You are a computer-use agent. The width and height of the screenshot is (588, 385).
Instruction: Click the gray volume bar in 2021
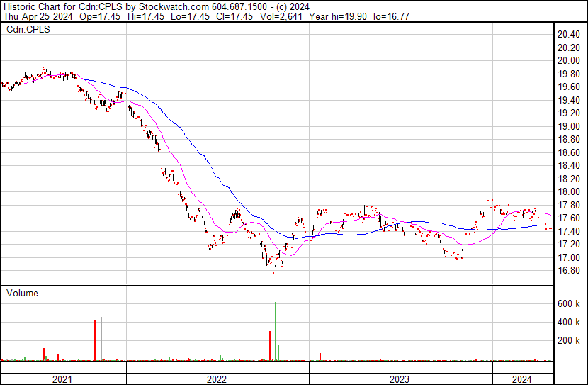click(x=101, y=339)
